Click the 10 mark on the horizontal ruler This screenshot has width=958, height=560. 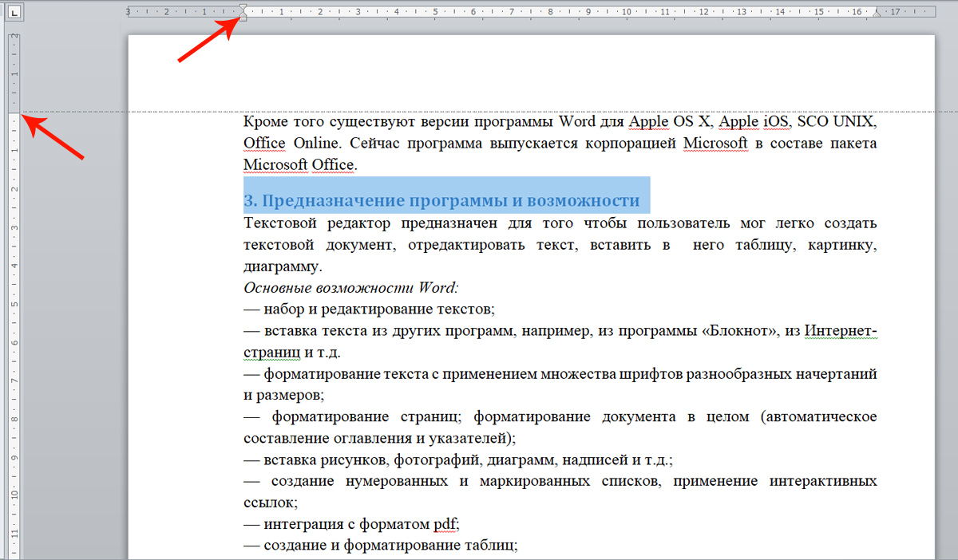627,12
